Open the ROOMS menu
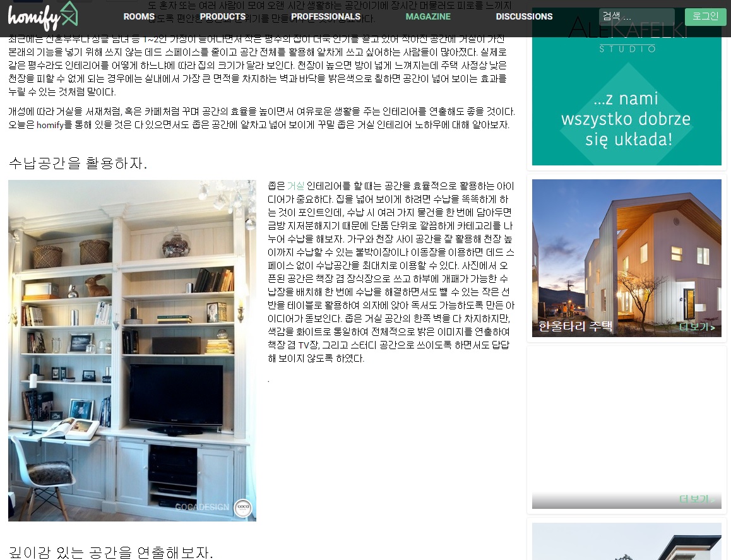 [139, 17]
